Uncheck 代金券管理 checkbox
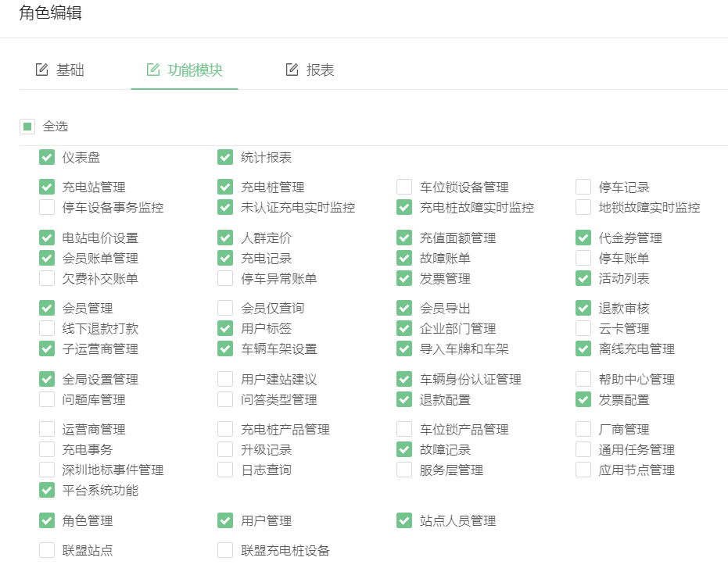The image size is (728, 586). click(x=583, y=238)
